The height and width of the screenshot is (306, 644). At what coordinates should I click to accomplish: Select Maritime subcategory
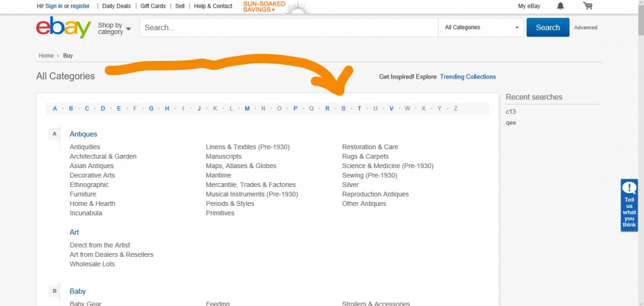pyautogui.click(x=218, y=175)
